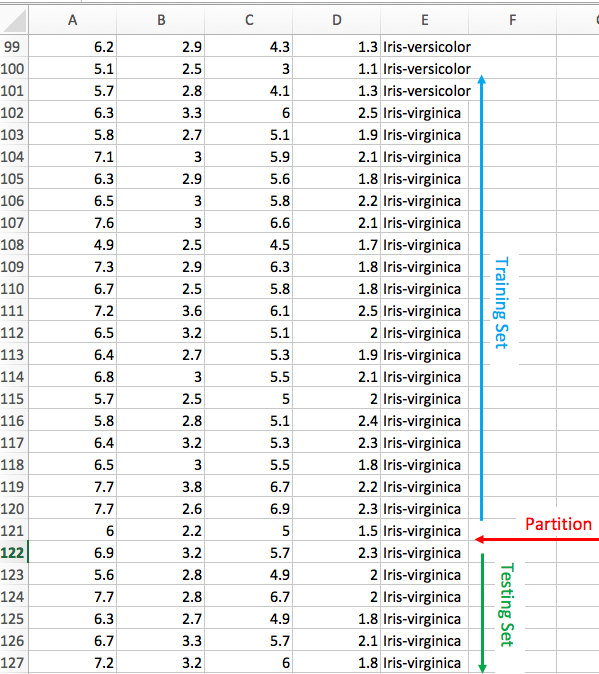Click cell D116 containing 2.4

click(336, 421)
